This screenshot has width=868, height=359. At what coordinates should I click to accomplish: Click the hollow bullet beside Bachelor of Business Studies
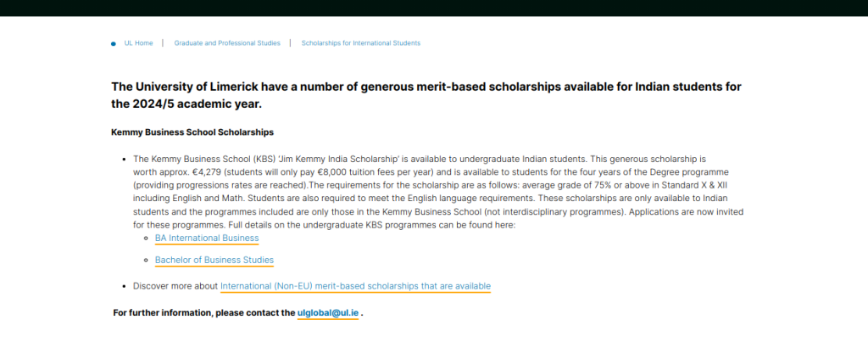point(147,260)
